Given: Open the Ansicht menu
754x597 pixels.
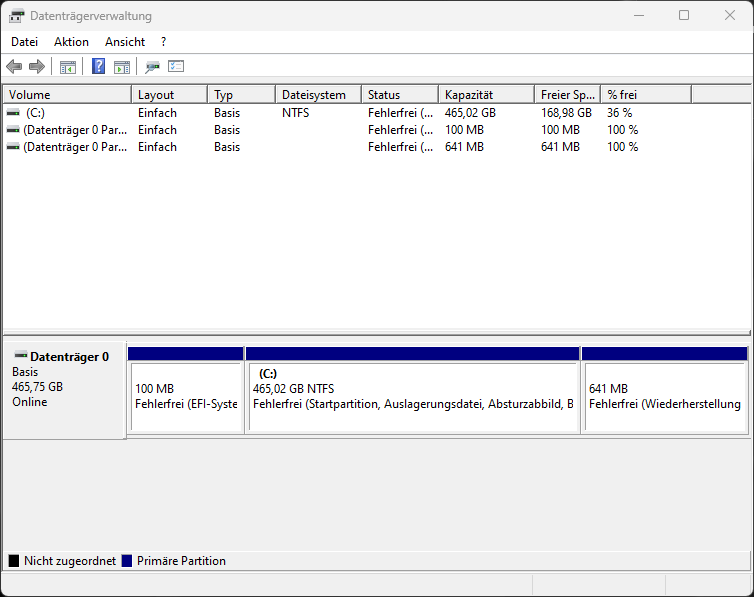Looking at the screenshot, I should (x=125, y=42).
